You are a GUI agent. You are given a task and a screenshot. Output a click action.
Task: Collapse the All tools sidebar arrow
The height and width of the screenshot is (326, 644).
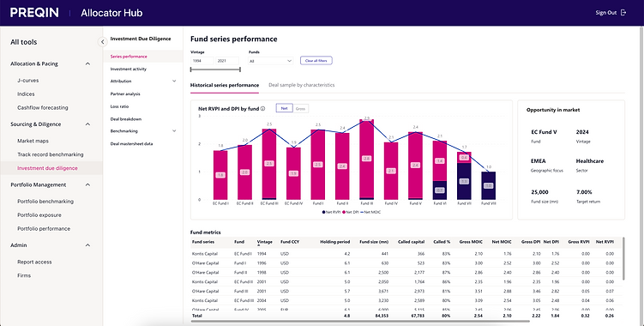click(x=102, y=41)
